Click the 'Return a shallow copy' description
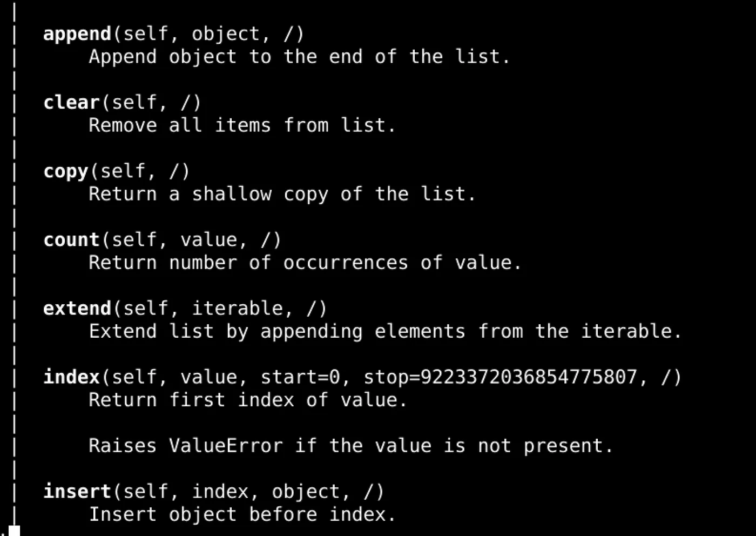Image resolution: width=756 pixels, height=536 pixels. (282, 194)
